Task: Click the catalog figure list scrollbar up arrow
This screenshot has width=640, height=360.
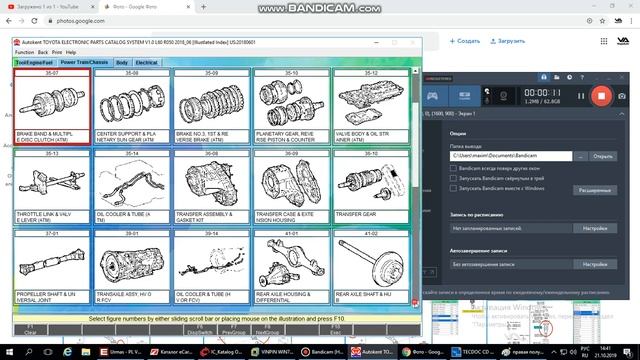Action: (415, 71)
